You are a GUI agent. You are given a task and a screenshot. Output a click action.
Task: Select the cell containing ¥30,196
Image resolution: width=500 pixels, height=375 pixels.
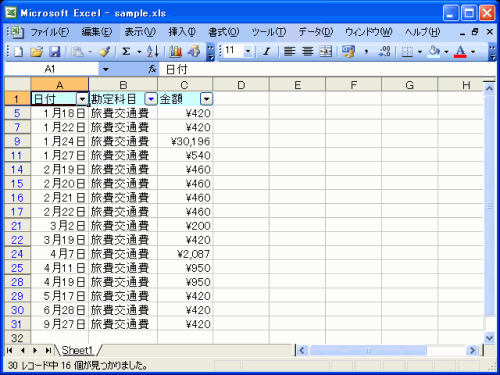click(x=185, y=141)
